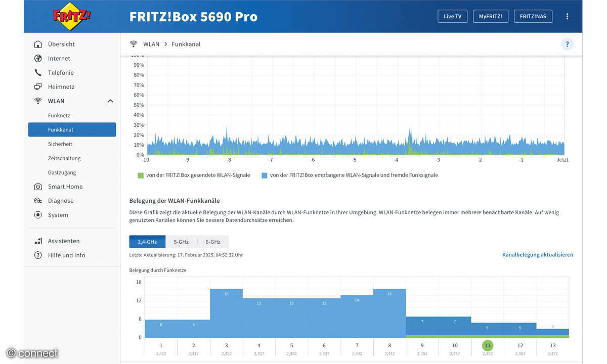607x364 pixels.
Task: Collapse the WLAN sidebar section
Action: 110,101
